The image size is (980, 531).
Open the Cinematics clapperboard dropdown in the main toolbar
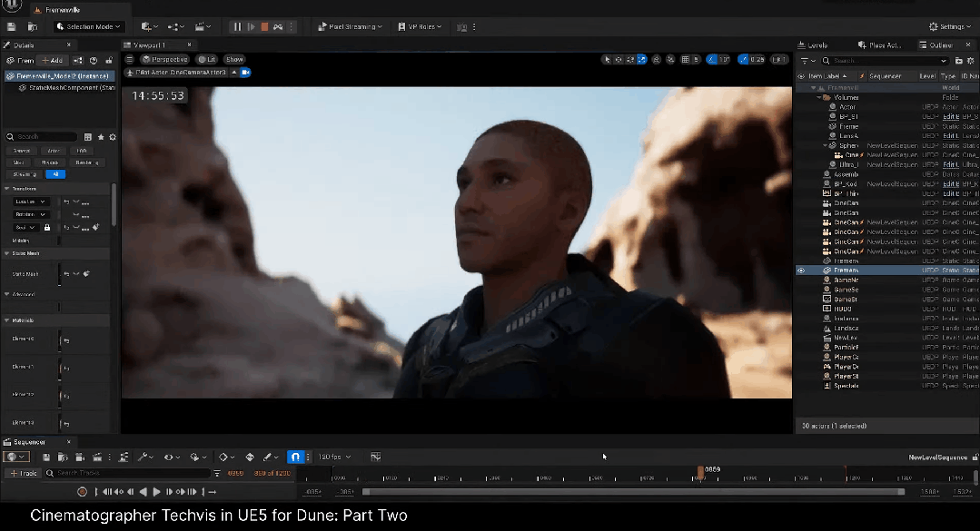coord(203,27)
